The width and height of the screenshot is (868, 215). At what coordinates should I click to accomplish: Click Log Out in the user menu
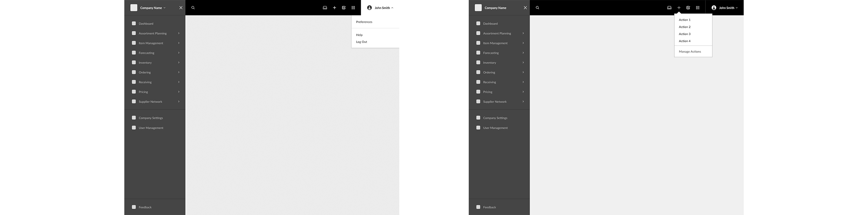point(361,42)
